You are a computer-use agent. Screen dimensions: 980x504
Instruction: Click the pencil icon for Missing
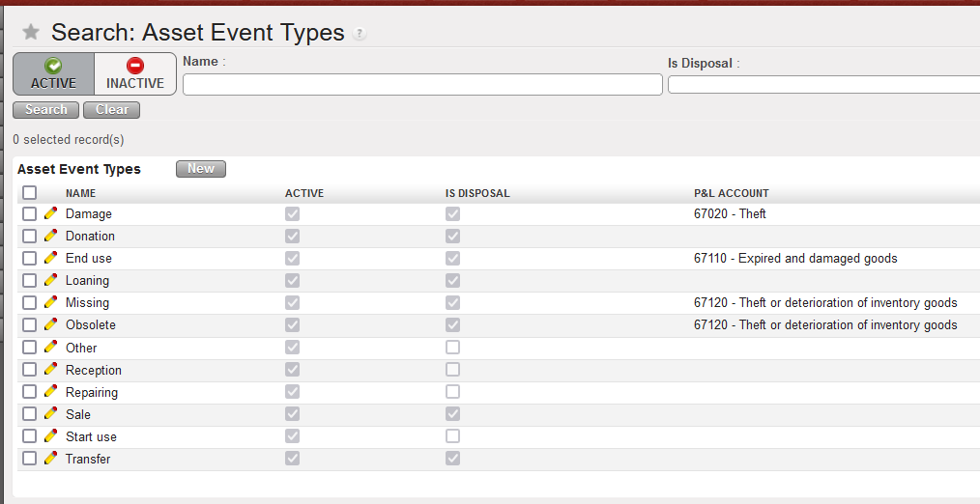tap(51, 302)
